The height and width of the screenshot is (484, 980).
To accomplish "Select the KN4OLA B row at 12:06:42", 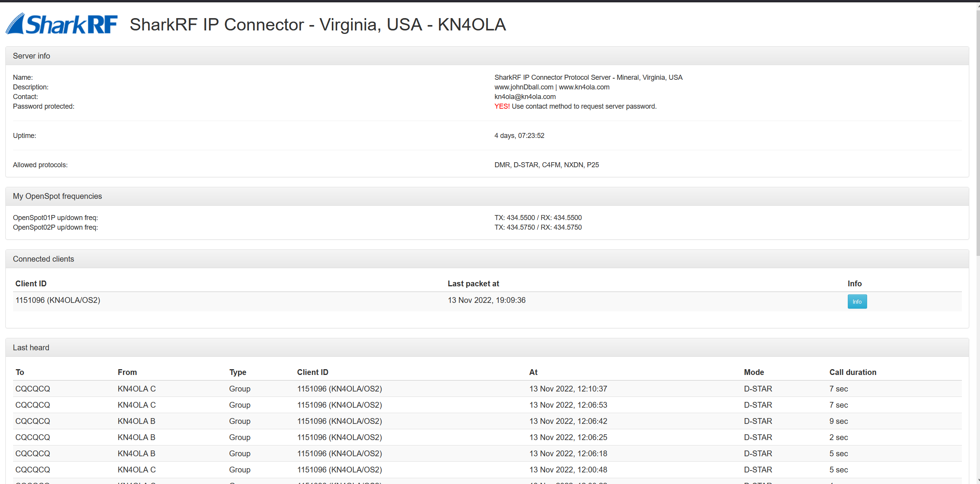I will 487,421.
